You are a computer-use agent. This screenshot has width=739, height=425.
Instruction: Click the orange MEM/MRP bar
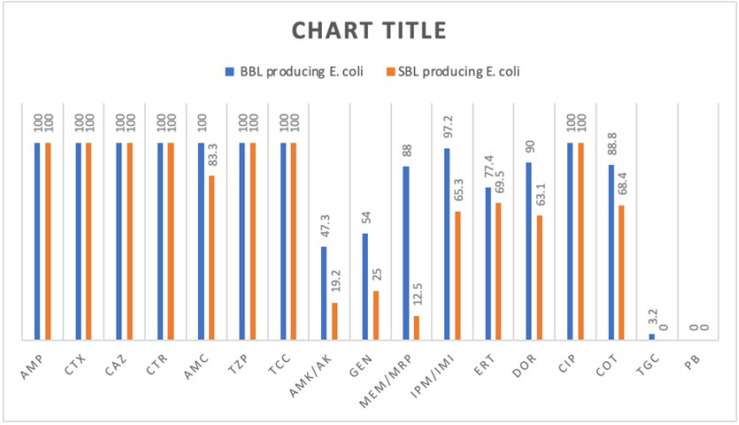417,327
